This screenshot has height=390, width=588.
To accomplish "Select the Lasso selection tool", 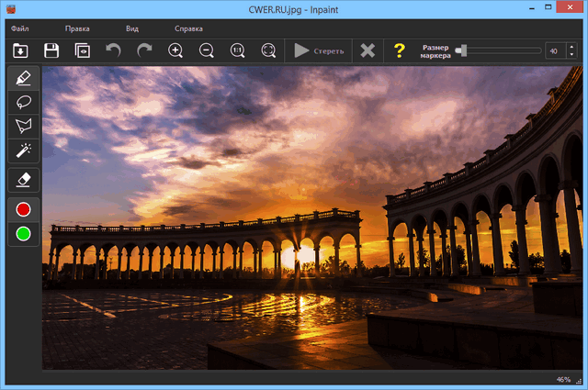I will 24,102.
